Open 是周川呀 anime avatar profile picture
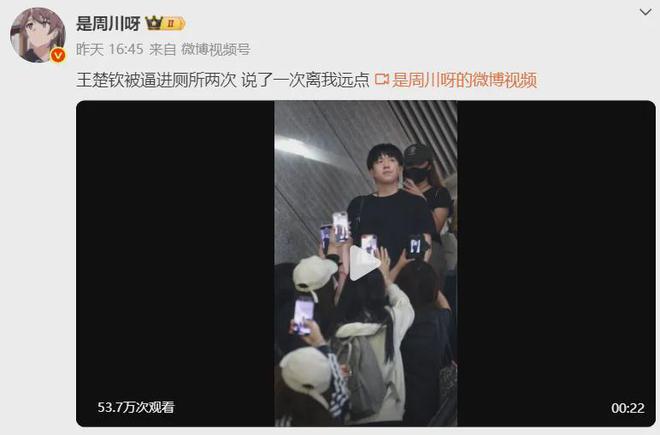660x435 pixels. point(37,35)
